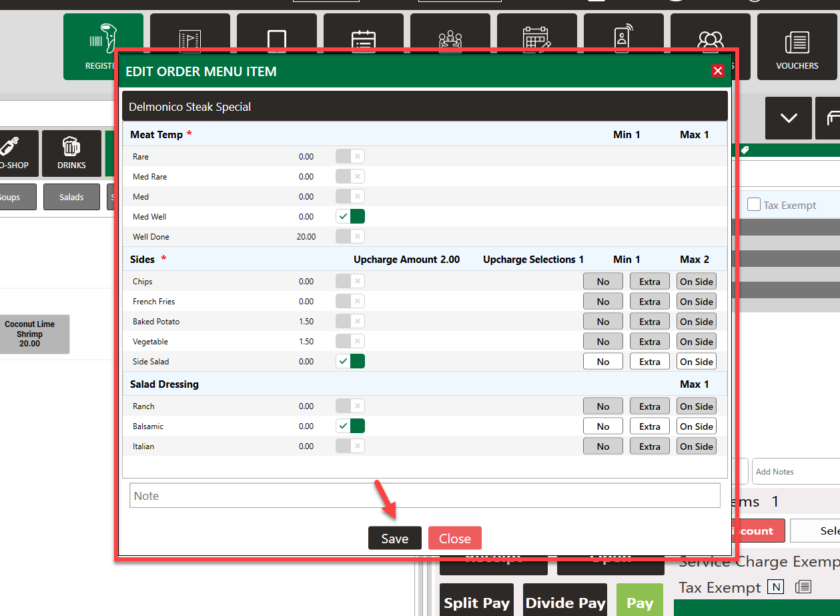Click the document icon beside Tax Exempt N
This screenshot has height=616, width=840.
(x=803, y=587)
